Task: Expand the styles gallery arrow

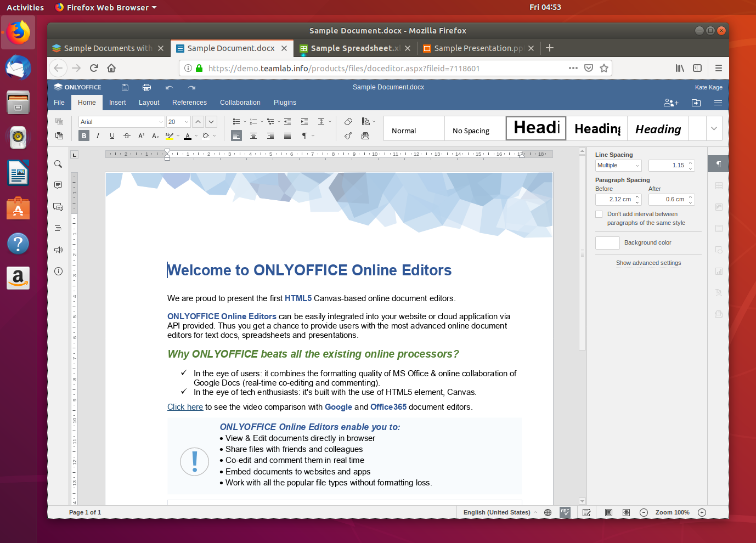Action: 714,128
